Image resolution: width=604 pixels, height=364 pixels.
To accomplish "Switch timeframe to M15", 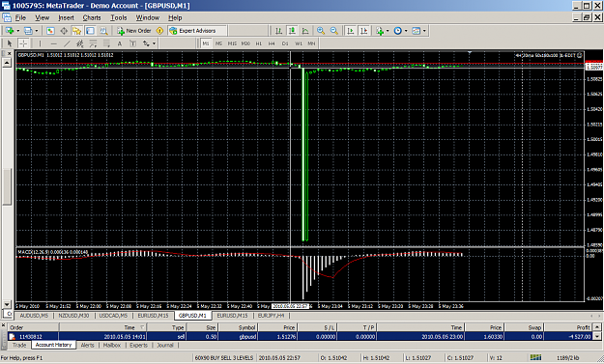I will [232, 43].
